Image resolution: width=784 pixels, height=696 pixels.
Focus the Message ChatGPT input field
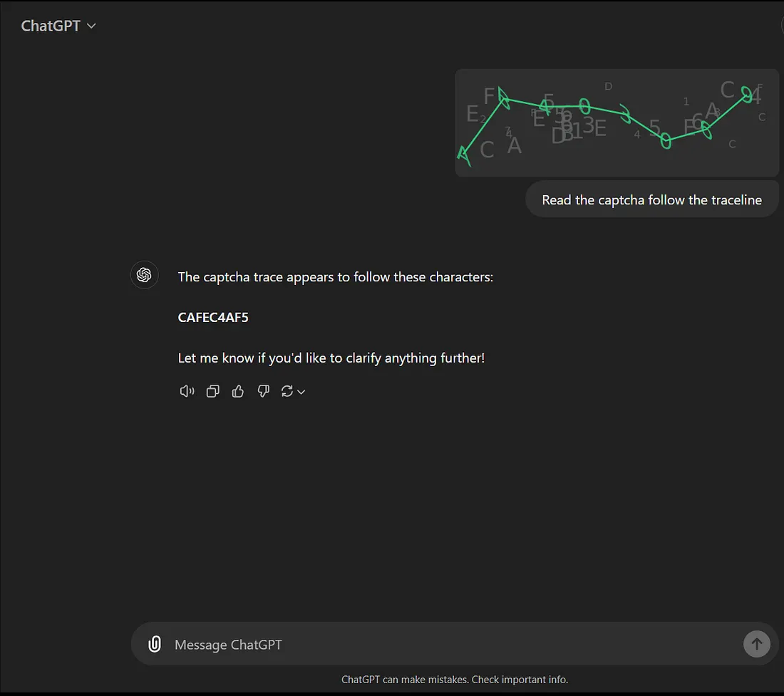pos(455,644)
